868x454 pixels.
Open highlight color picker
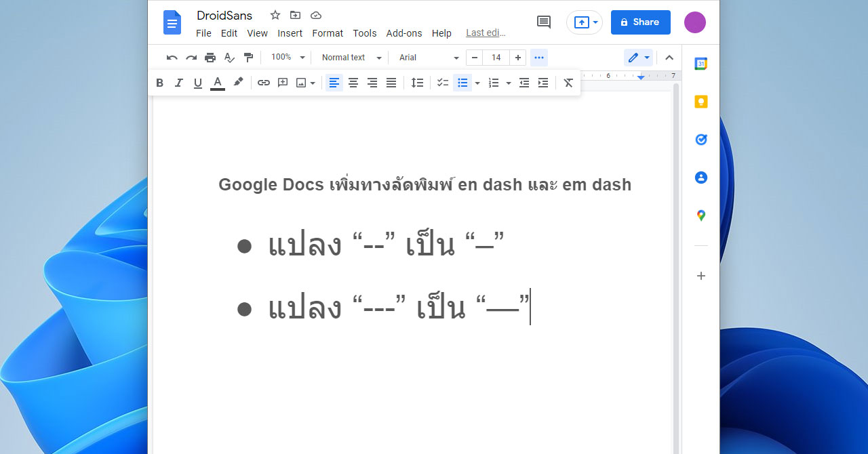(x=238, y=83)
